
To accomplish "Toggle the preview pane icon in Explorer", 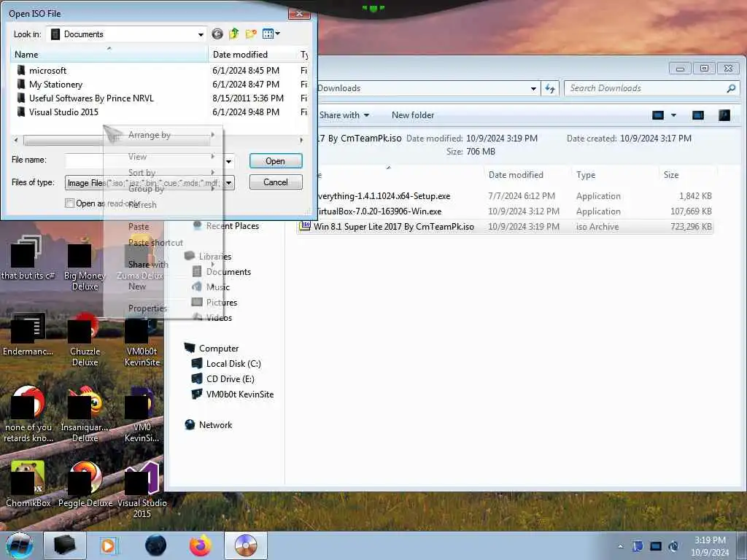I will coord(698,115).
